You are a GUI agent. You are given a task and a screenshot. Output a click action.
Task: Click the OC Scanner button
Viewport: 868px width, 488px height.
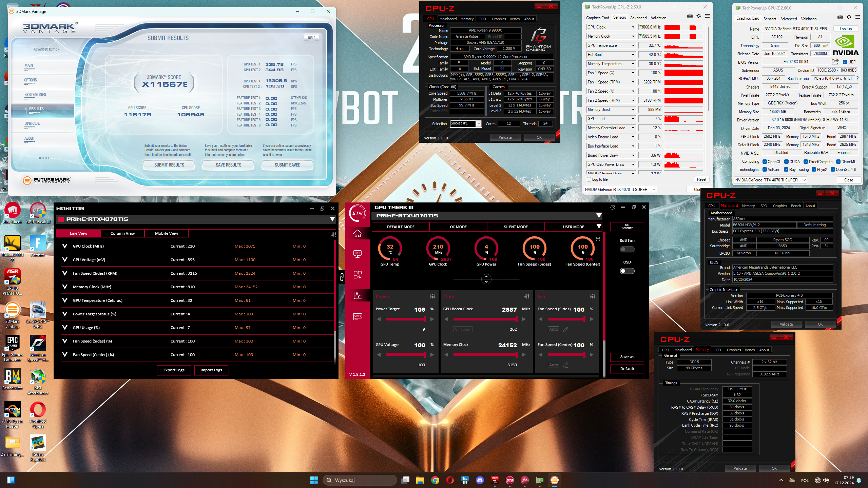pos(627,227)
